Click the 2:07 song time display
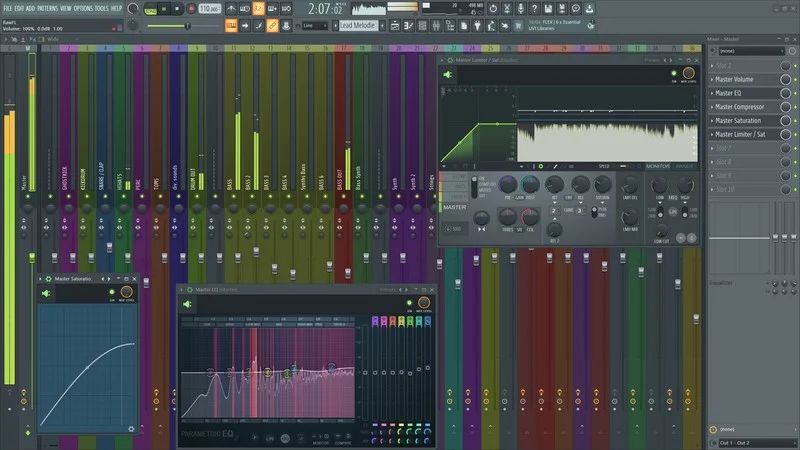 324,9
